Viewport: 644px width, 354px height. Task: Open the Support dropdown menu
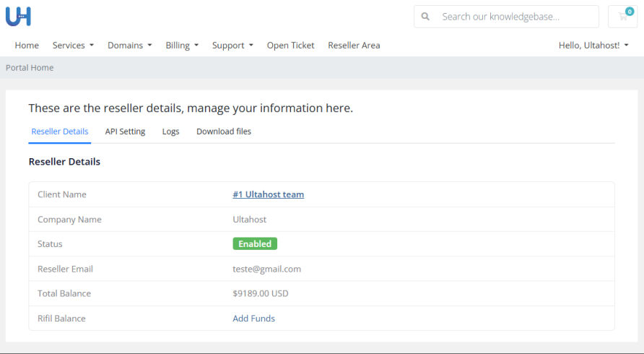point(232,45)
